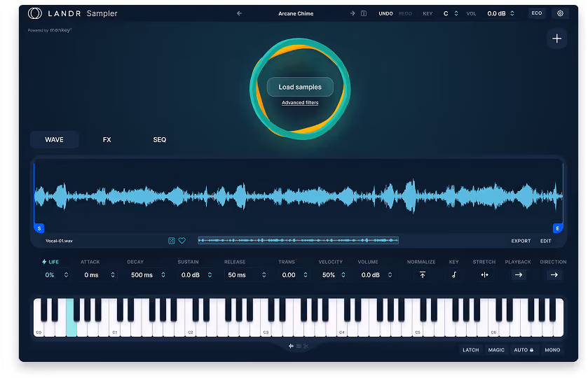
Task: Toggle the LATCH button
Action: (x=471, y=350)
